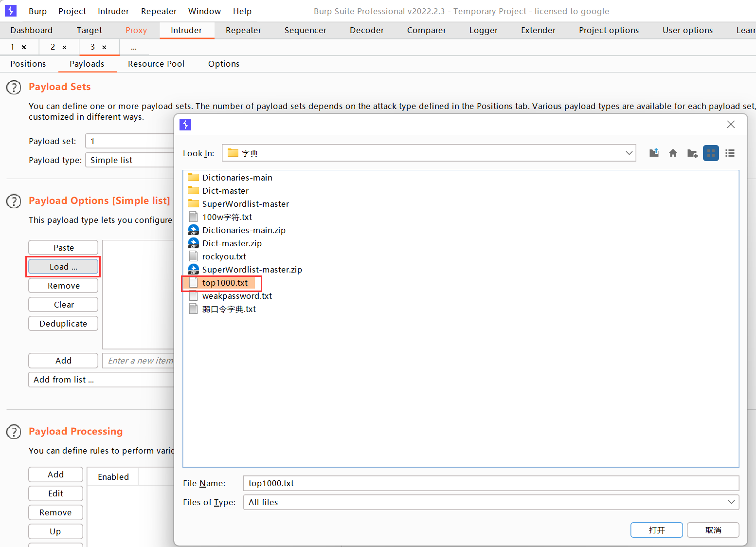Open the Add from list dropdown
This screenshot has height=547, width=756.
(101, 380)
